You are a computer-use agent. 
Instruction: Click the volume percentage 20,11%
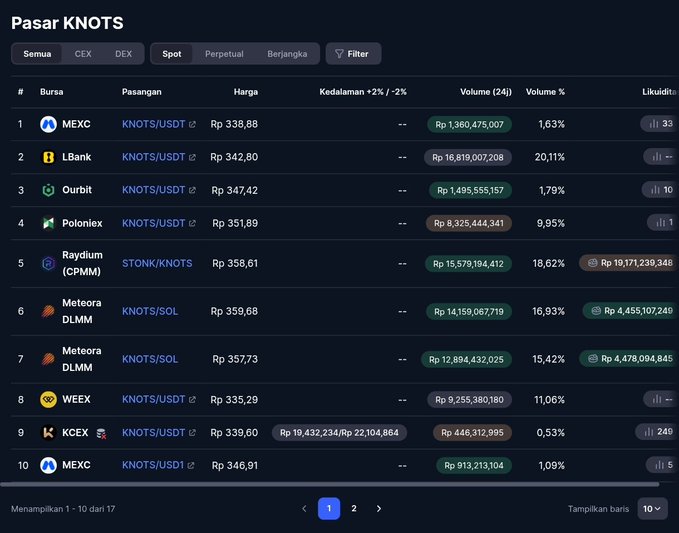(550, 157)
